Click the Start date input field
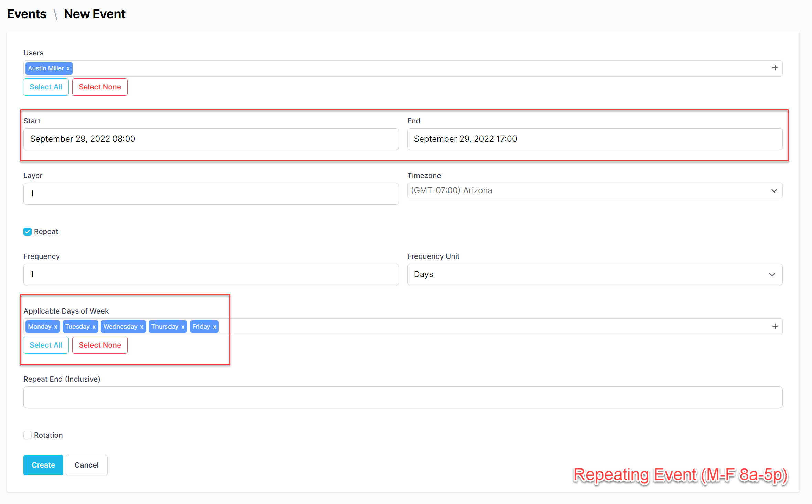This screenshot has height=504, width=812. click(211, 139)
